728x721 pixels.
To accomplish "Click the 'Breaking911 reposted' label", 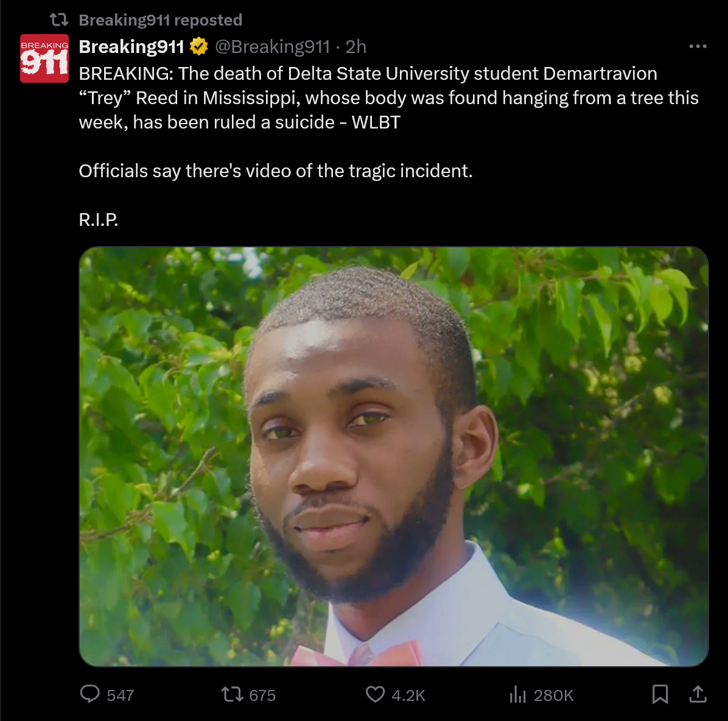I will 160,20.
